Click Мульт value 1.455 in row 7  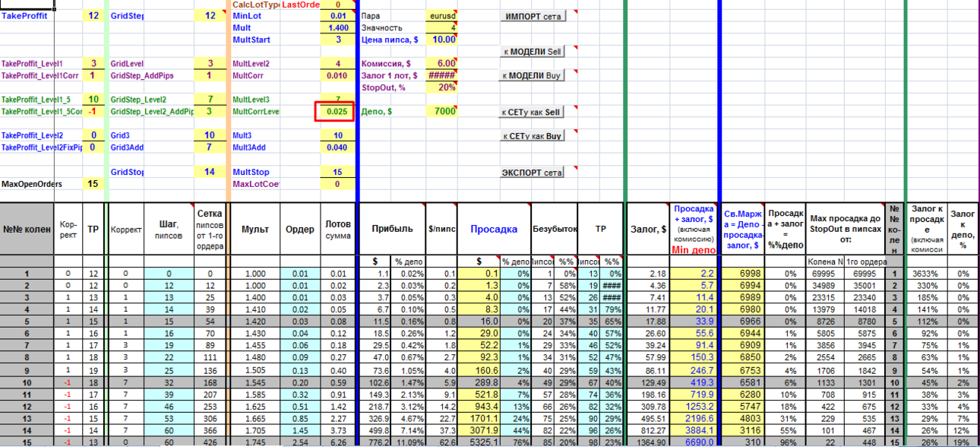(x=254, y=344)
